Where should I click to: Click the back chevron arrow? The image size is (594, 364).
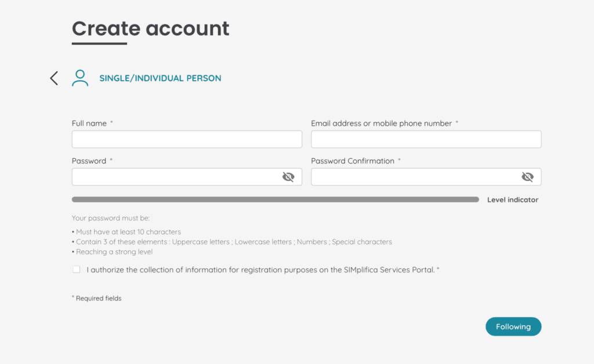pos(54,78)
